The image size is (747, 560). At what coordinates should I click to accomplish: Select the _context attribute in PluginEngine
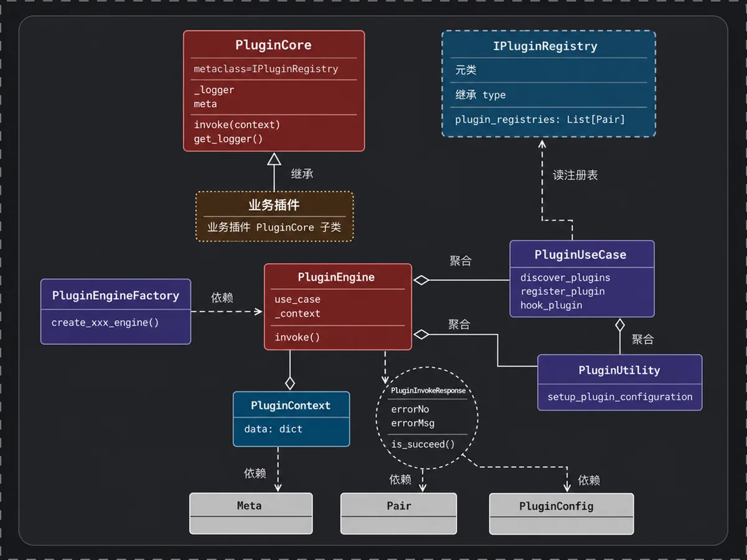coord(298,314)
